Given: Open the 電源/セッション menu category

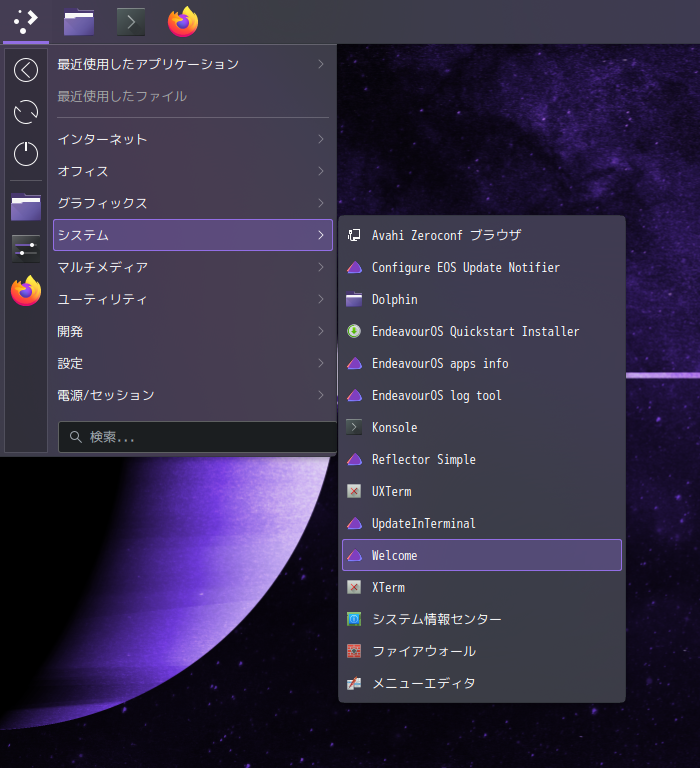Looking at the screenshot, I should pos(193,395).
